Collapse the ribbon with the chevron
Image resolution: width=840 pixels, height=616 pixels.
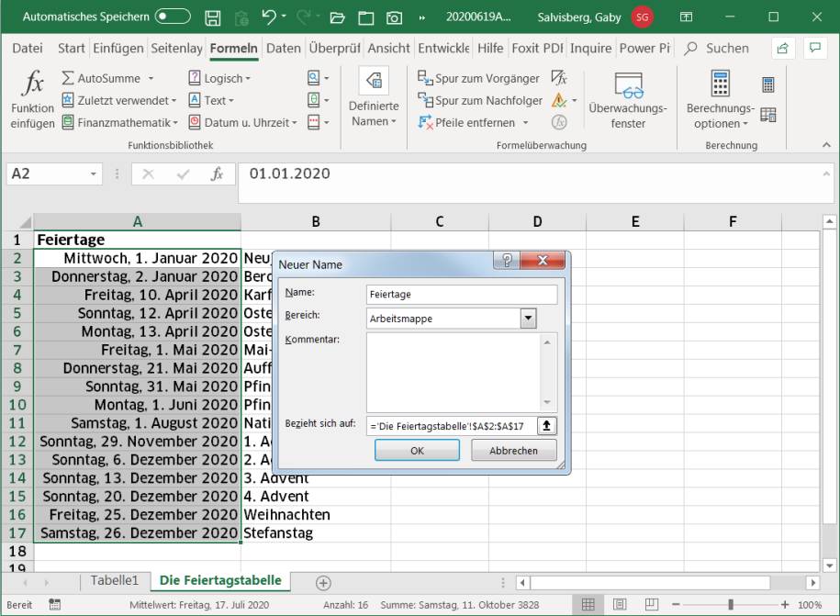click(x=826, y=145)
